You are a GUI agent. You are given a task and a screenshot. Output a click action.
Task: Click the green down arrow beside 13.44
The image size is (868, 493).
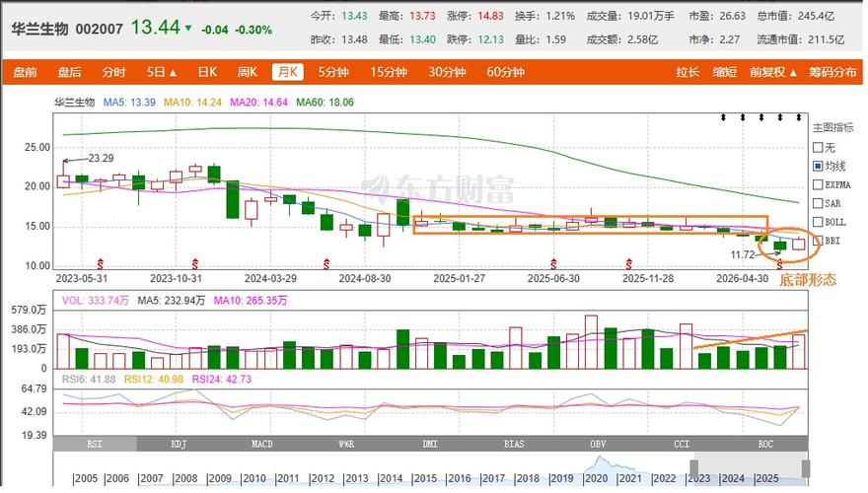coord(188,28)
